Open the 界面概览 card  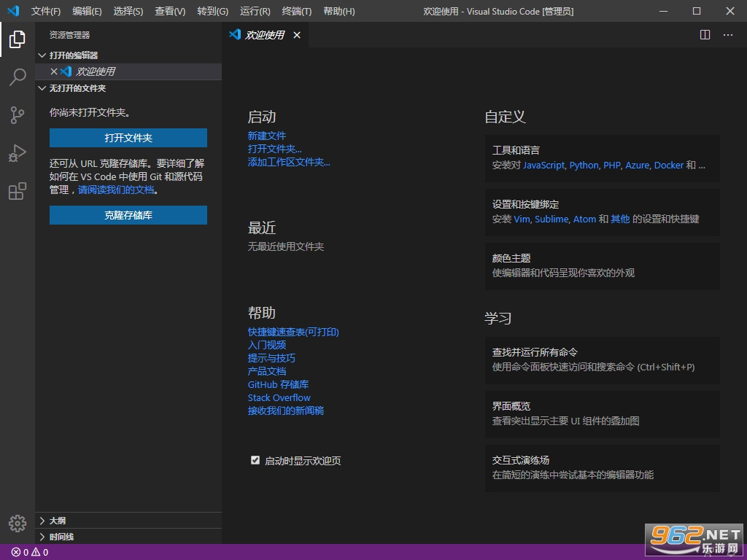coord(602,414)
